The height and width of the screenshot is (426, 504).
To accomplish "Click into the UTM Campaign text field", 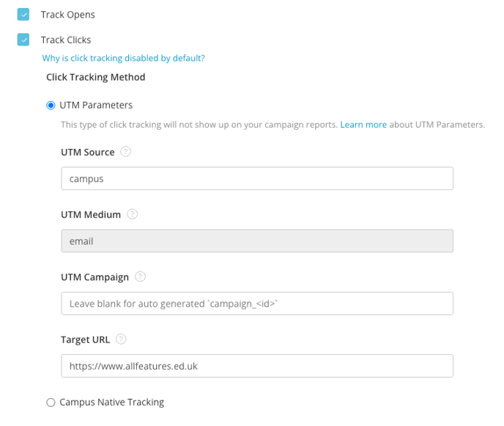I will pyautogui.click(x=256, y=304).
